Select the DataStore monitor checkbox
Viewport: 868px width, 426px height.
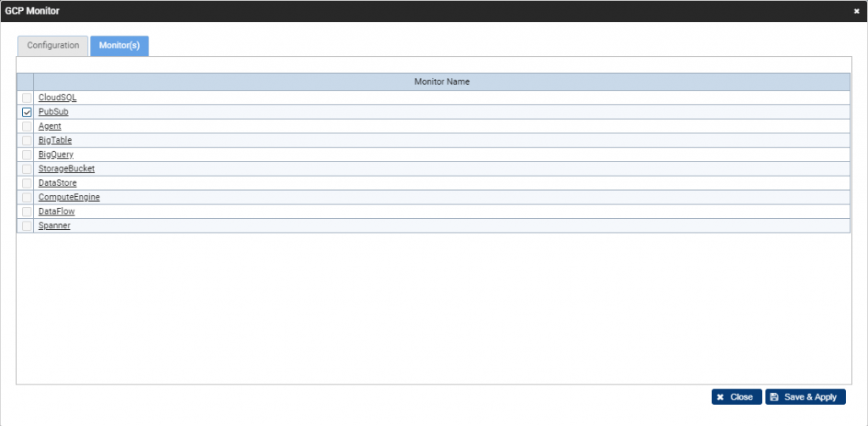(26, 183)
